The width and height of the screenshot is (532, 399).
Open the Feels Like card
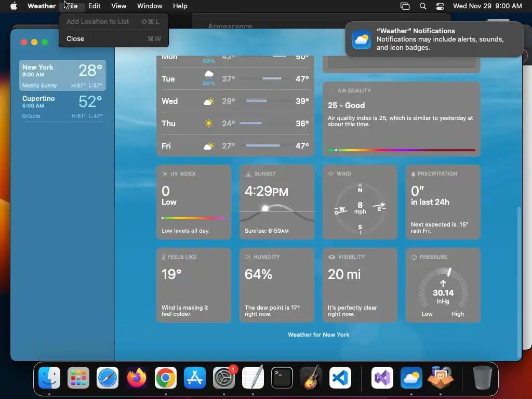194,285
